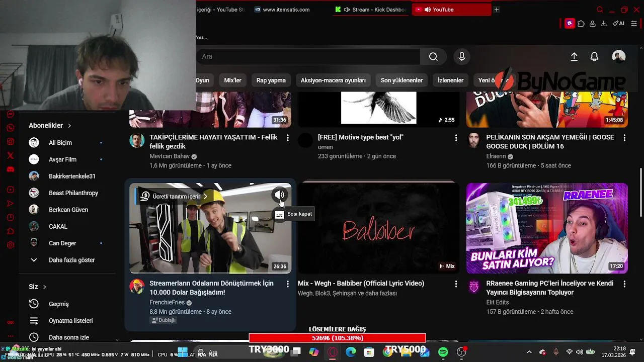This screenshot has width=644, height=362.
Task: Start voice search with microphone icon
Action: click(462, 57)
